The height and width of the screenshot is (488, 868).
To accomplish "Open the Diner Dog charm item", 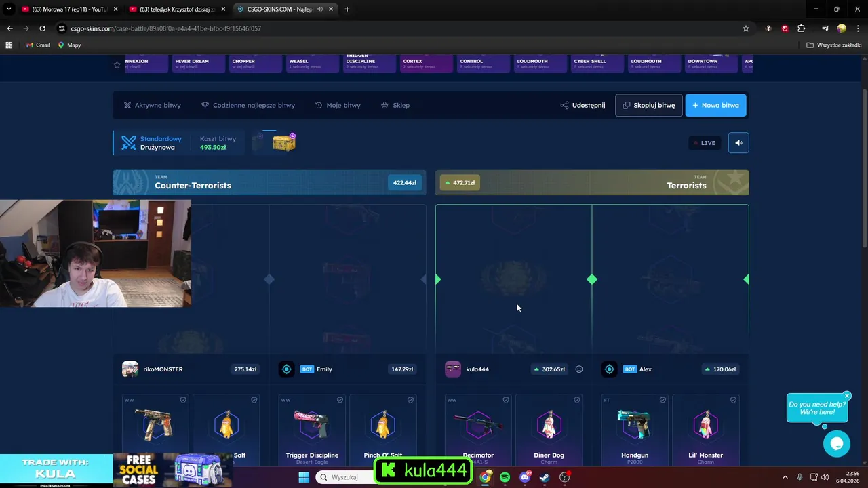I will 549,430.
